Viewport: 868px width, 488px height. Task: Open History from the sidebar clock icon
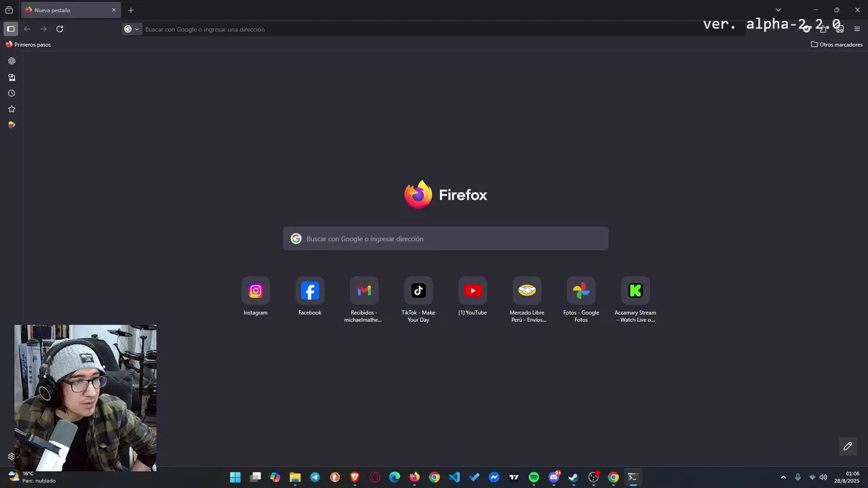tap(12, 93)
